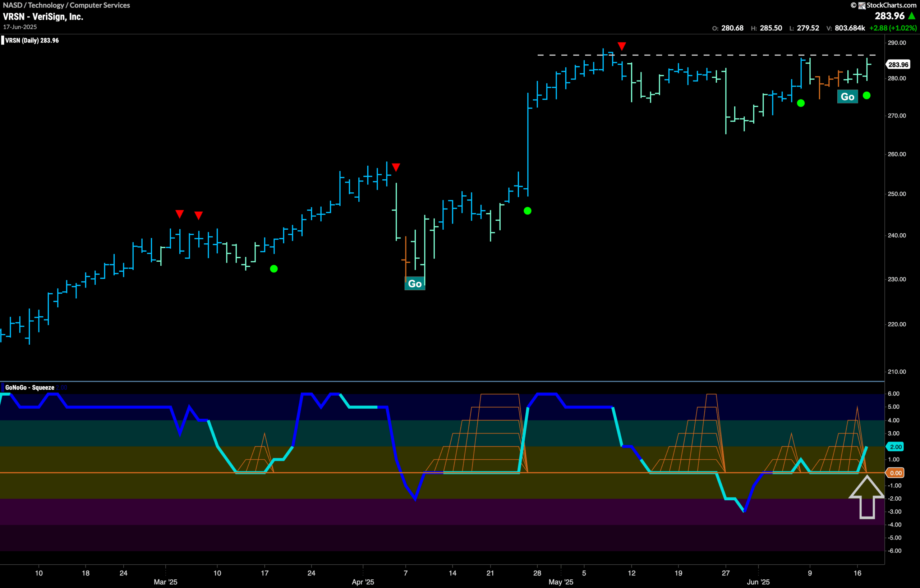Viewport: 920px width, 588px height.
Task: Click the green up-triangle beside 283.96 header price
Action: pos(912,16)
